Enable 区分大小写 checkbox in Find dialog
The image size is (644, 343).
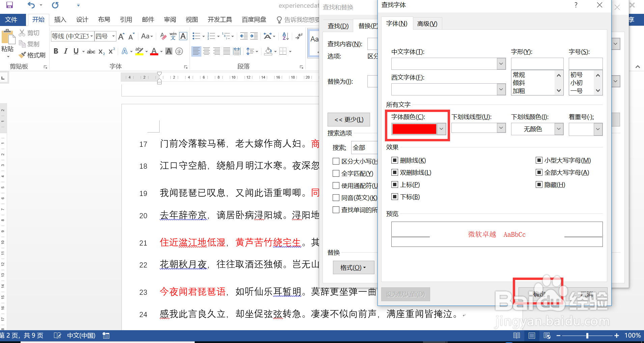pos(336,161)
